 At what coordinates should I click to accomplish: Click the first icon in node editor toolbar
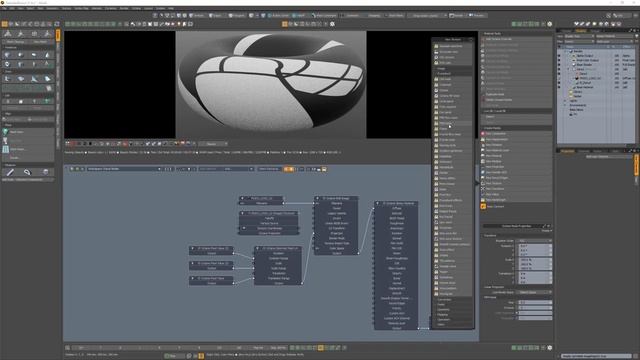[x=72, y=169]
